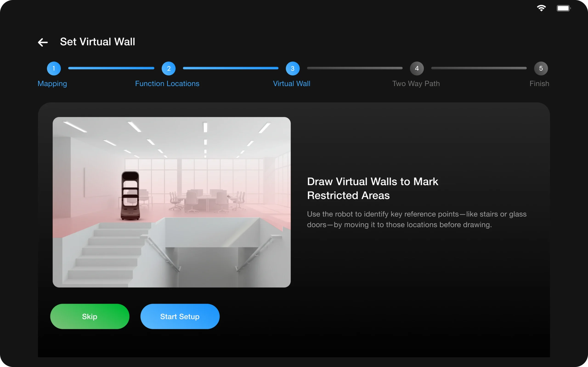This screenshot has height=367, width=588.
Task: Select the Virtual Wall step label
Action: [x=291, y=83]
